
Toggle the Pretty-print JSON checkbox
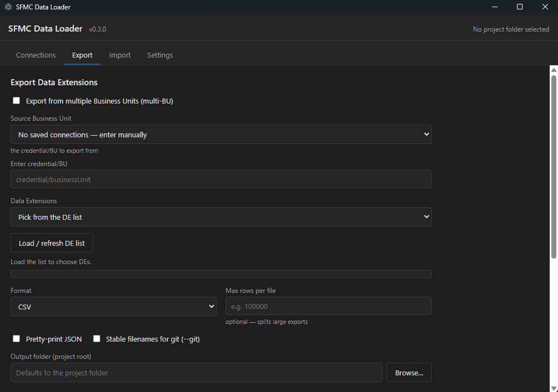(x=17, y=339)
